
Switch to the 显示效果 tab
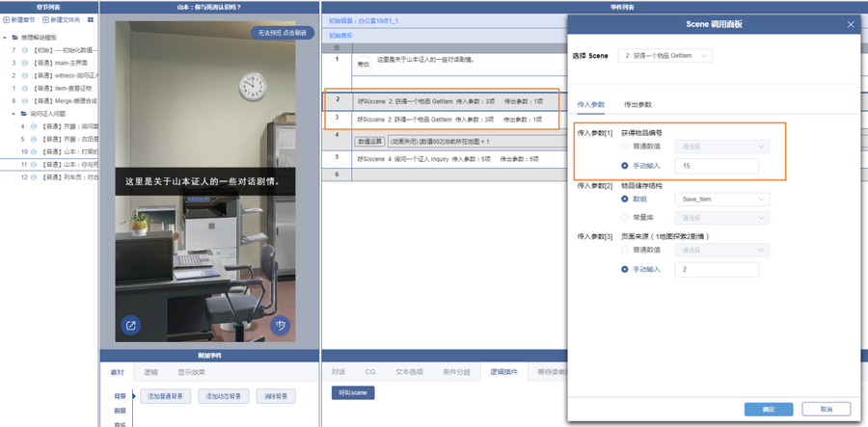pyautogui.click(x=191, y=371)
